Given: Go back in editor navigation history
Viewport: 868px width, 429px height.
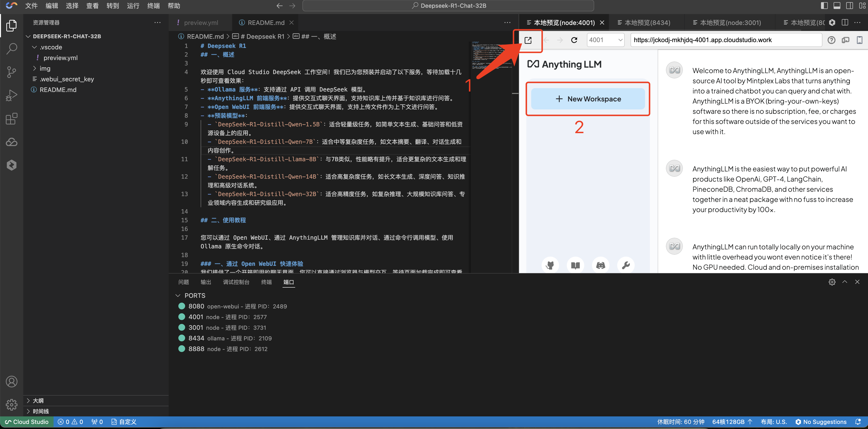Looking at the screenshot, I should coord(279,6).
